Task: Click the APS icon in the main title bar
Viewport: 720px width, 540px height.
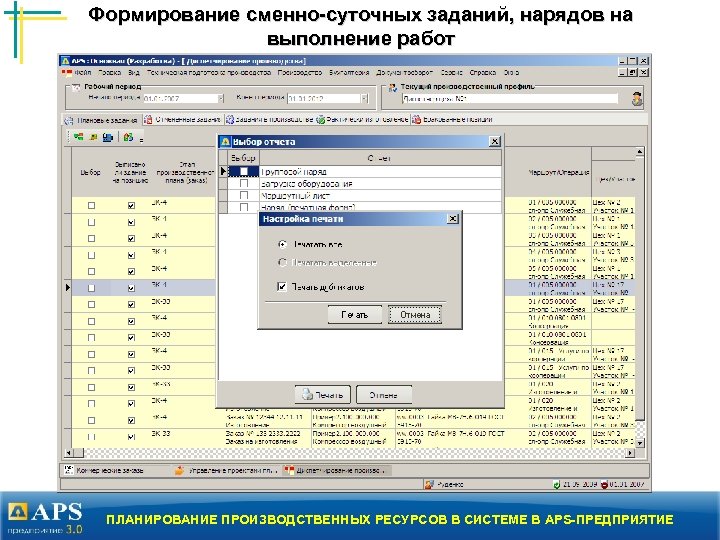Action: tap(66, 61)
